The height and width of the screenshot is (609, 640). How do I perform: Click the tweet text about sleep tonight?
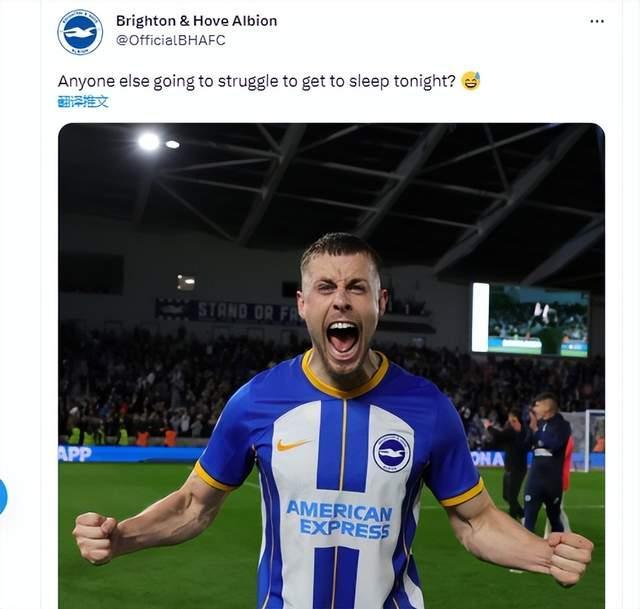(x=257, y=81)
